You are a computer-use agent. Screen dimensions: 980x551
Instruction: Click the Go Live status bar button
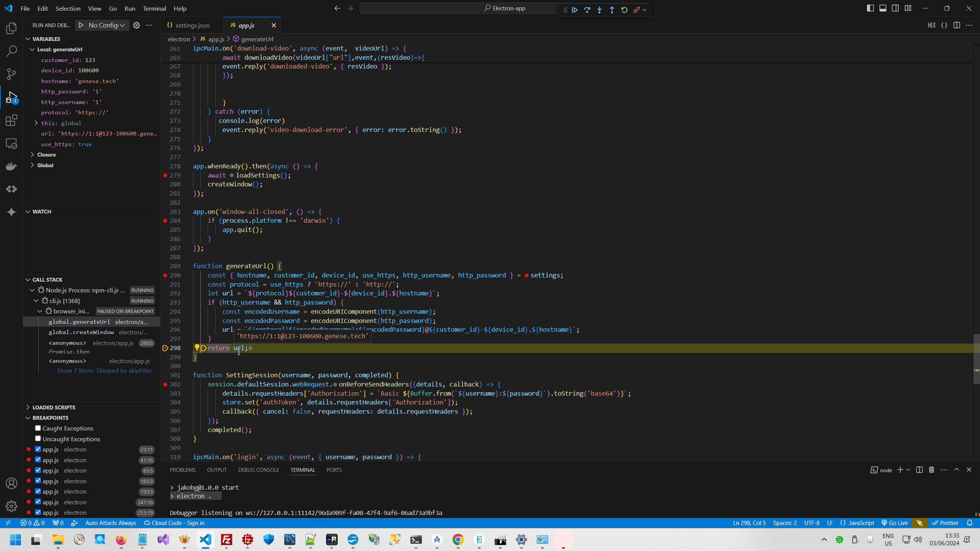(x=895, y=523)
